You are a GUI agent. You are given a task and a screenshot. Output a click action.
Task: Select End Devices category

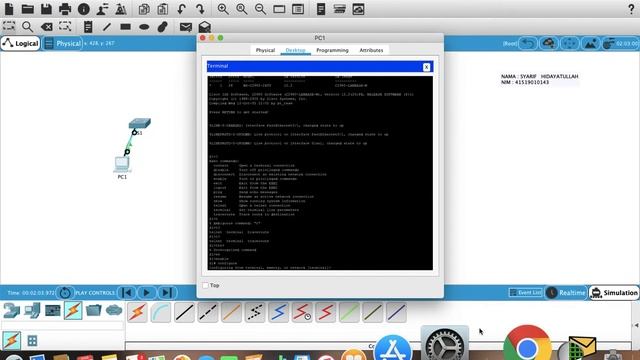tap(32, 311)
